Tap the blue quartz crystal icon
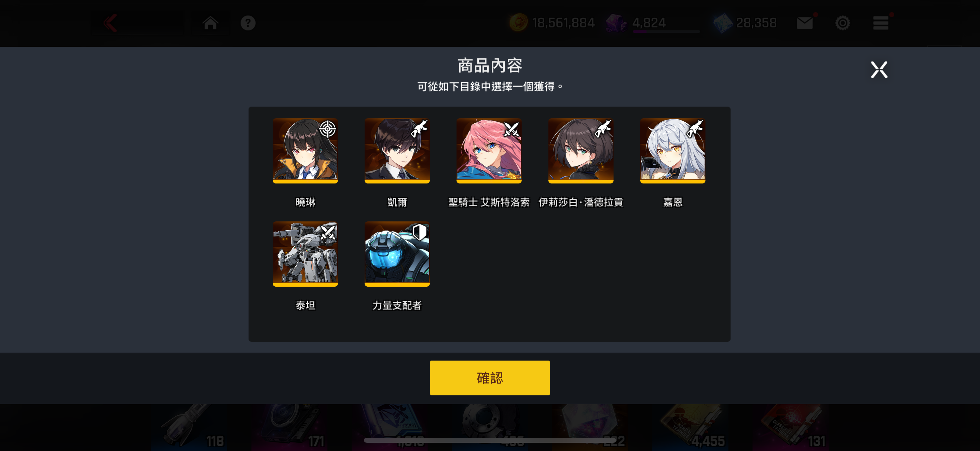Screen dimensions: 980x451 click(722, 23)
